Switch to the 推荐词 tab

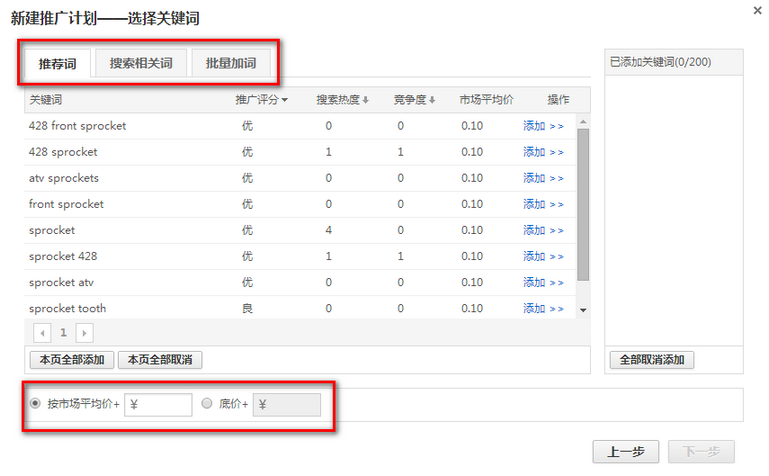point(57,63)
